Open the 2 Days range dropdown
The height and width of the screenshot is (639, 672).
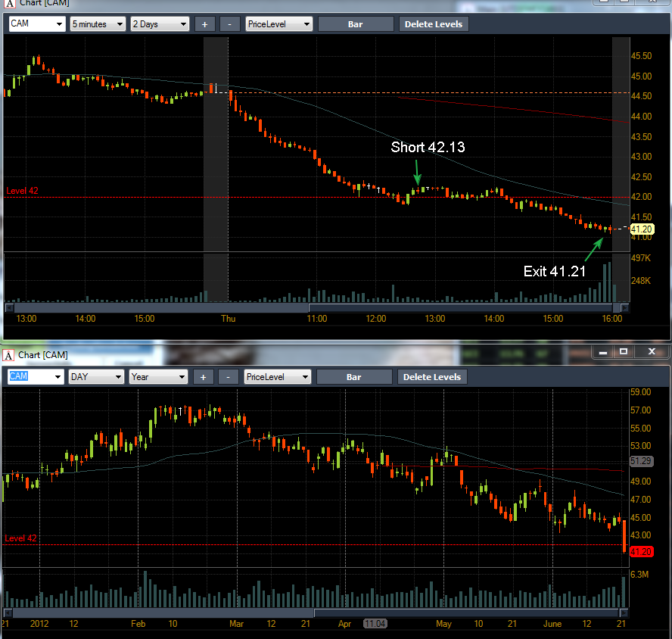click(160, 24)
